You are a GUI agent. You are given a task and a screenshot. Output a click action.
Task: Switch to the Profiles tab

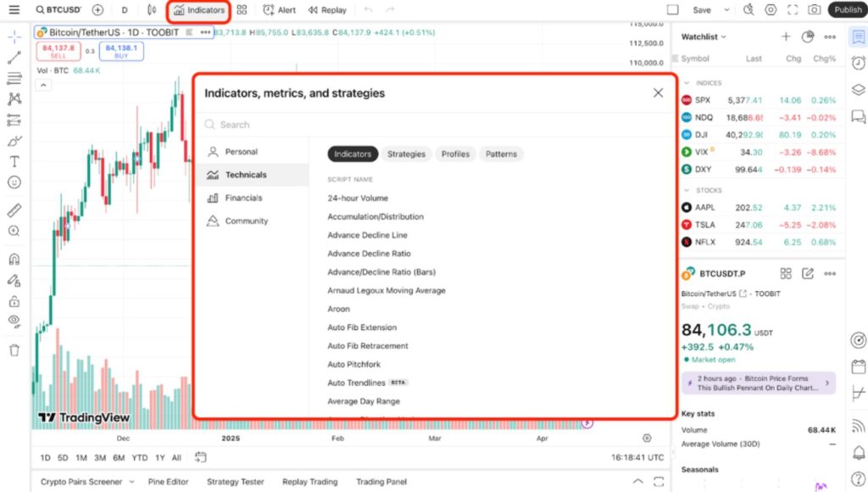455,154
